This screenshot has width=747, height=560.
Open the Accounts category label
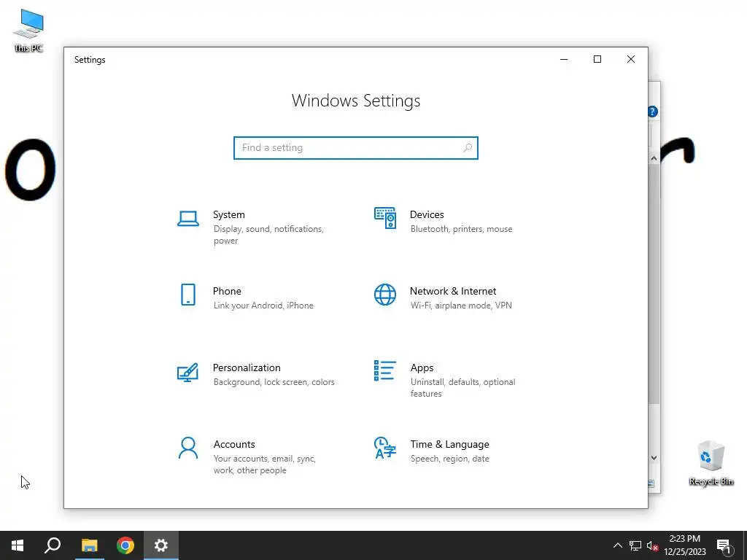pyautogui.click(x=234, y=444)
